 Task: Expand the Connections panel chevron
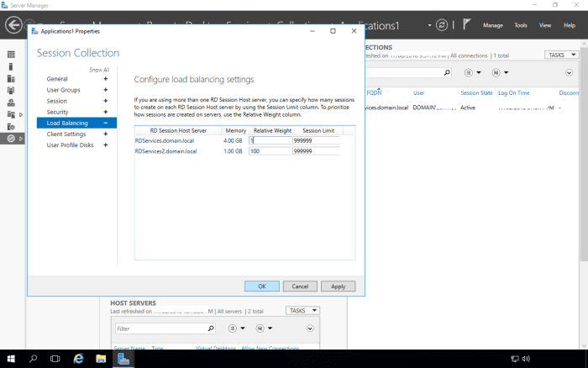569,72
